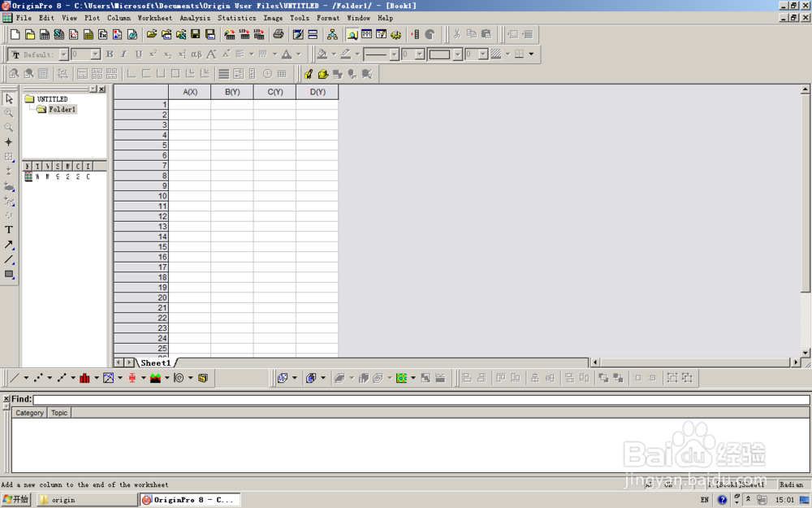Screen dimensions: 812x508
Task: Select the Rectangle drawing tool
Action: [x=9, y=274]
